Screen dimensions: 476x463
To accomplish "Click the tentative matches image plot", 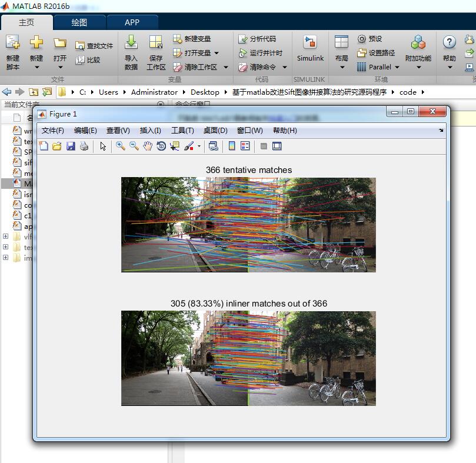I will (x=248, y=225).
